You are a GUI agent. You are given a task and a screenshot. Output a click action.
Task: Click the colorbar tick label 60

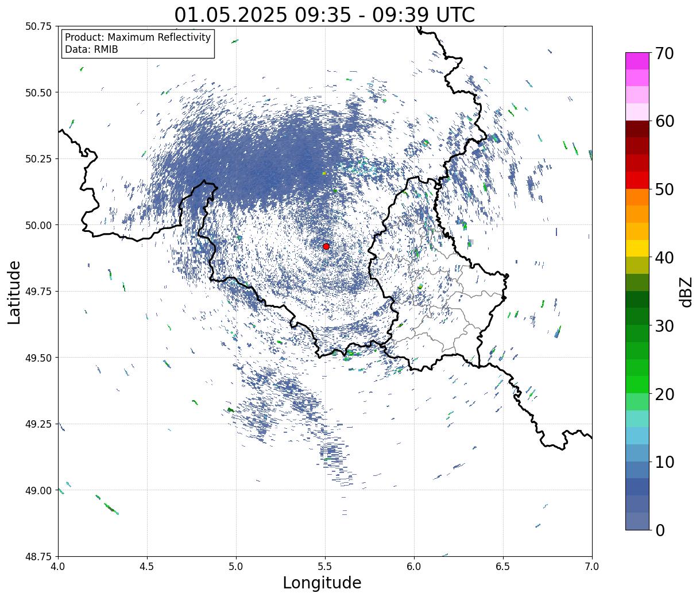pos(664,121)
